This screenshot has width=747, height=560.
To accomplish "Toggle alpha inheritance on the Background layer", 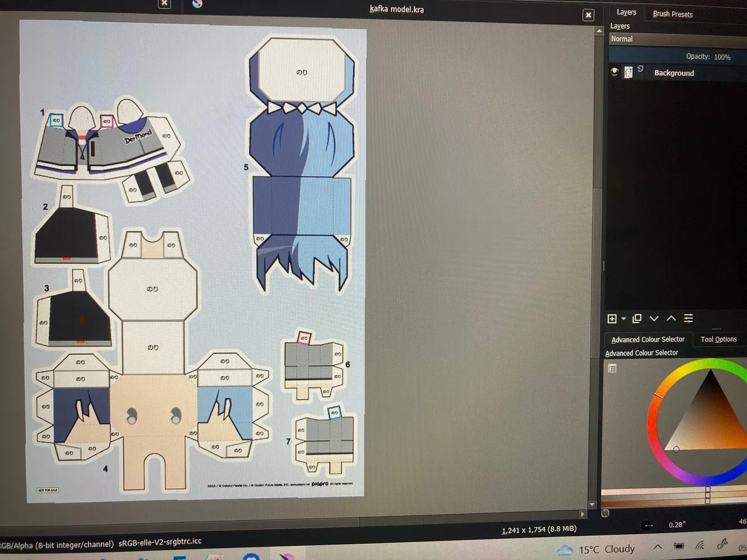I will coord(640,68).
